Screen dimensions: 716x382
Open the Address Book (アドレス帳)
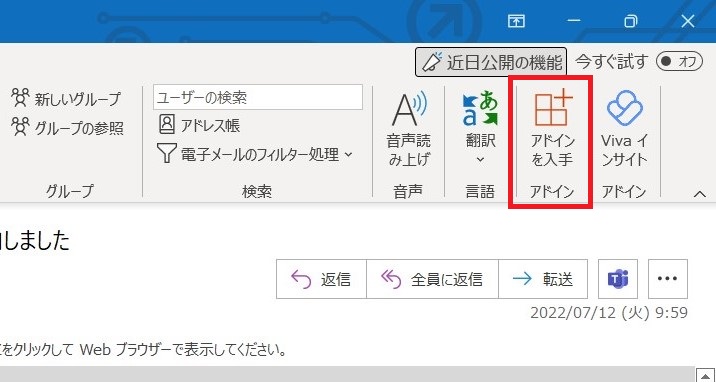200,125
